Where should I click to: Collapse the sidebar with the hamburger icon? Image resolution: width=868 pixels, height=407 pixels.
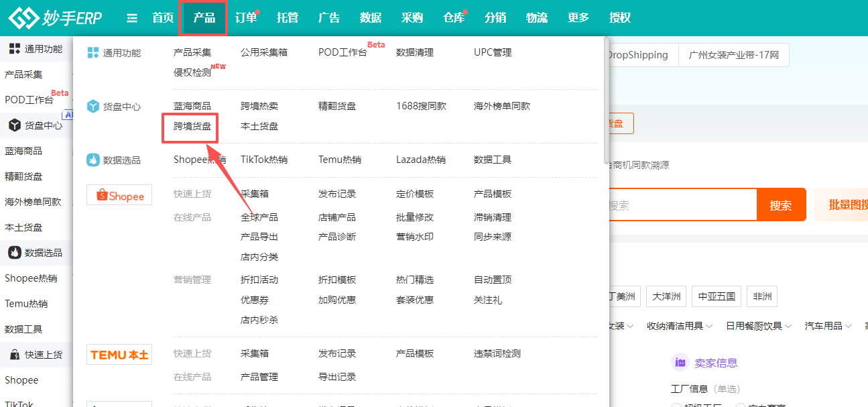tap(132, 18)
